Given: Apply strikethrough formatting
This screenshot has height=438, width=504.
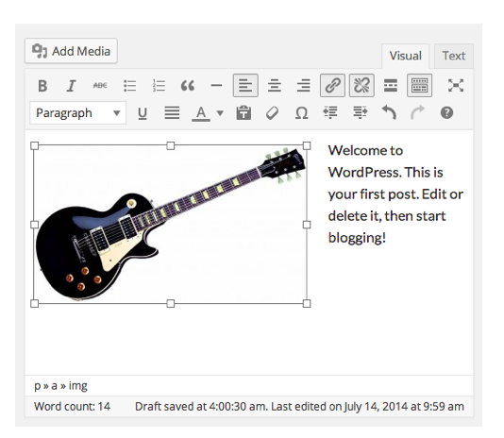Looking at the screenshot, I should 100,86.
